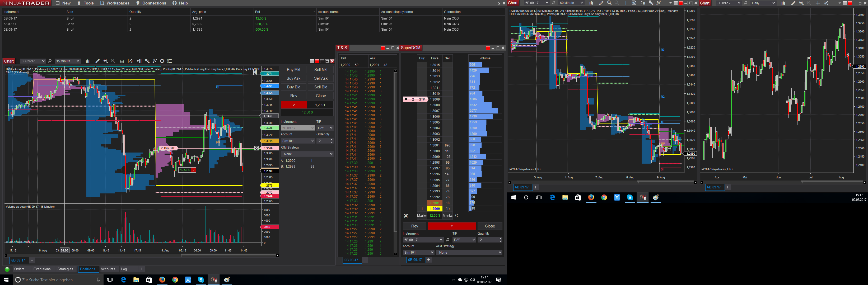This screenshot has height=285, width=868.
Task: Open Data Box in the 15 Minute chart
Action: click(x=130, y=61)
